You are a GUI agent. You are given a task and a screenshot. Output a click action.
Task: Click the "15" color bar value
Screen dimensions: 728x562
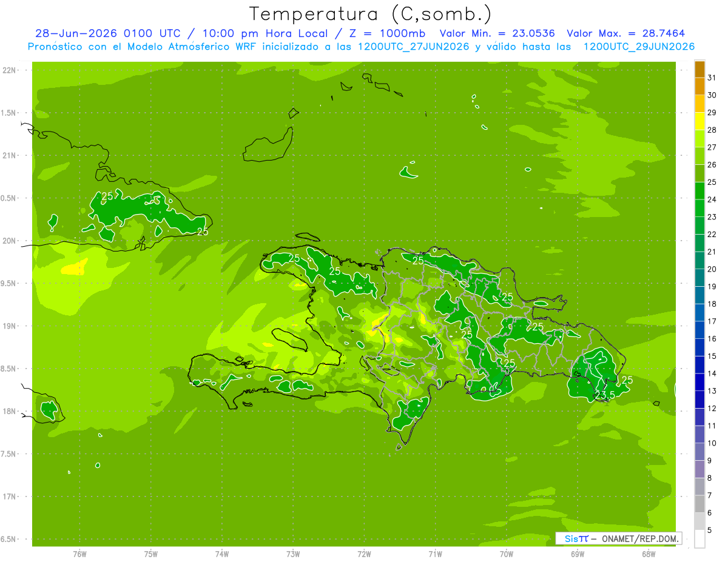coord(712,356)
